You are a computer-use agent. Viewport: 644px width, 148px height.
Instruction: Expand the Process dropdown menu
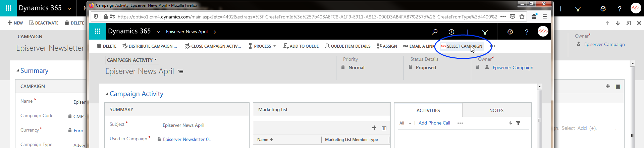(262, 46)
